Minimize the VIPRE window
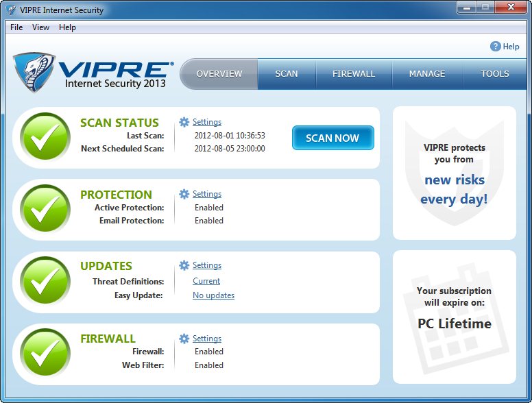The image size is (532, 403). 467,7
